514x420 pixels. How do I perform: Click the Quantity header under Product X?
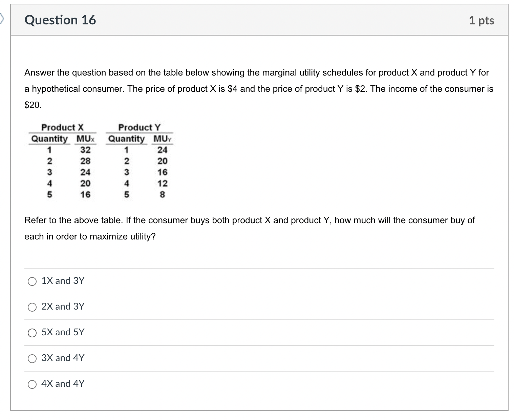(49, 139)
